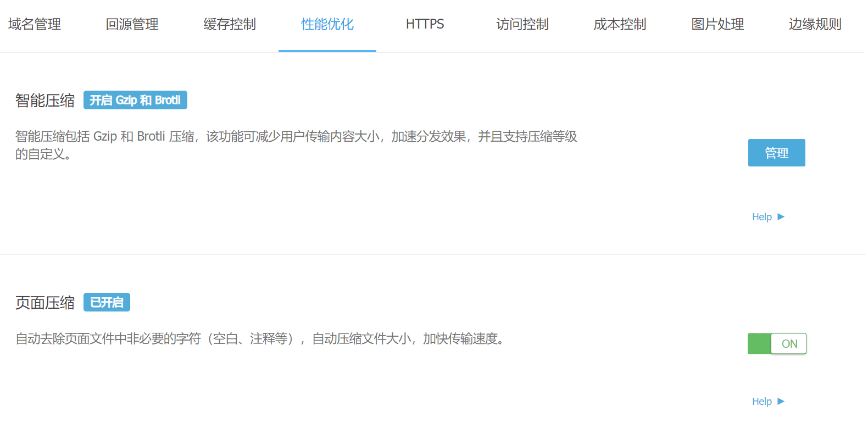Open the Help link under 页面压缩
Viewport: 868px width, 434px height.
[762, 402]
